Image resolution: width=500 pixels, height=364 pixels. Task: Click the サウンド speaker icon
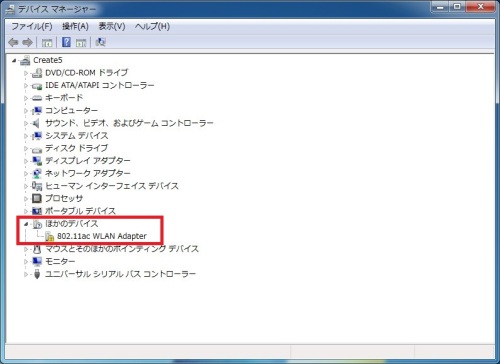point(36,123)
